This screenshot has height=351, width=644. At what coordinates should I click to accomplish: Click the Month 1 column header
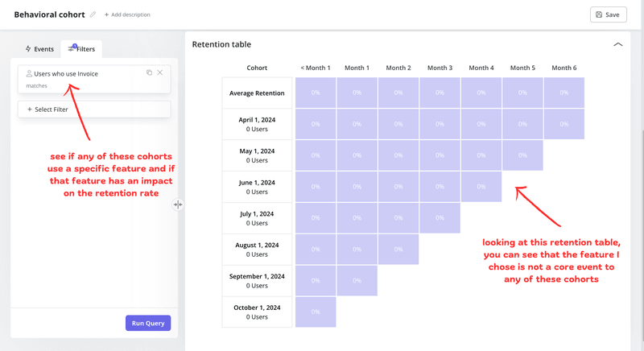coord(357,68)
